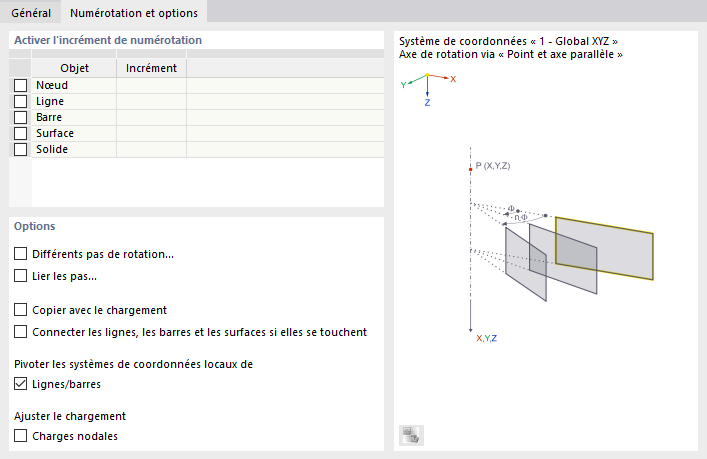Check the Surface object row
This screenshot has height=459, width=707.
tap(20, 134)
